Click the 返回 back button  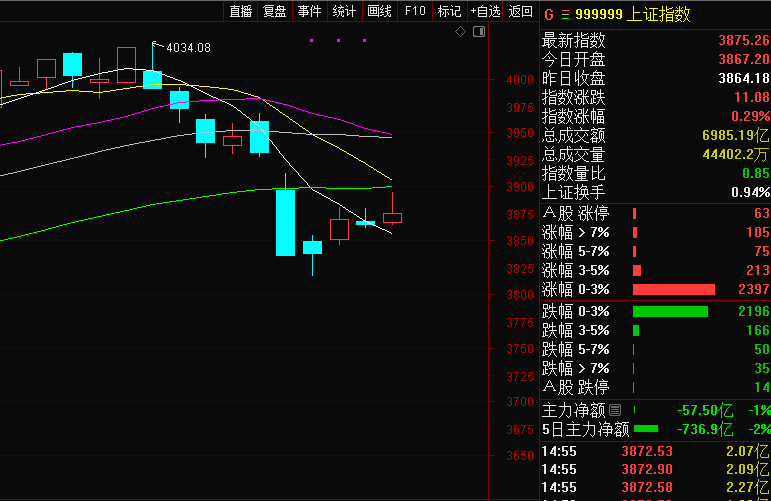click(521, 11)
